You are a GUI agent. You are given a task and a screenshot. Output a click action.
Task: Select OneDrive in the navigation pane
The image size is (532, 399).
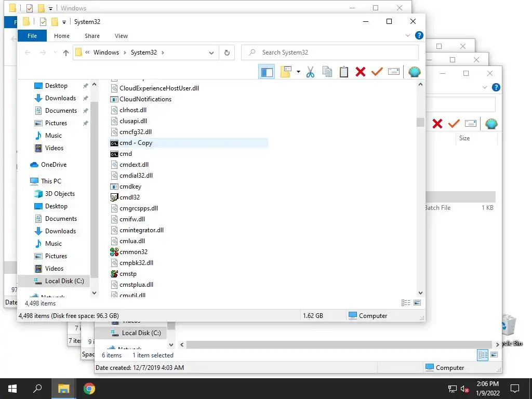pyautogui.click(x=54, y=165)
